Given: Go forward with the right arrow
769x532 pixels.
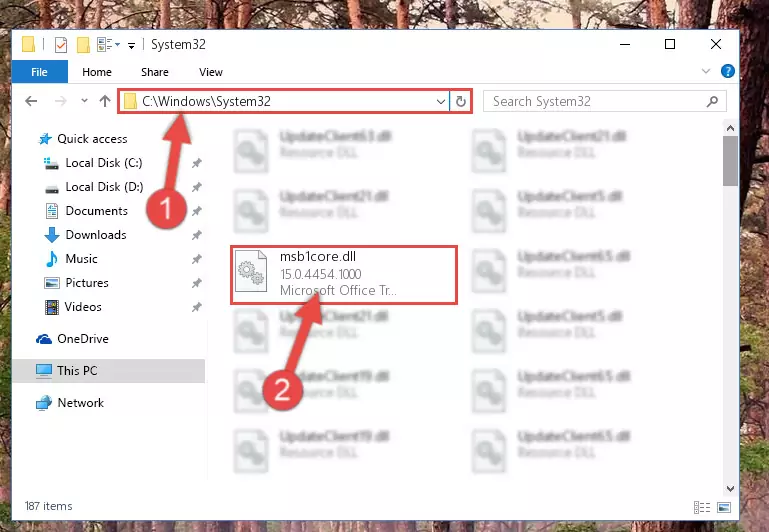Looking at the screenshot, I should (61, 101).
